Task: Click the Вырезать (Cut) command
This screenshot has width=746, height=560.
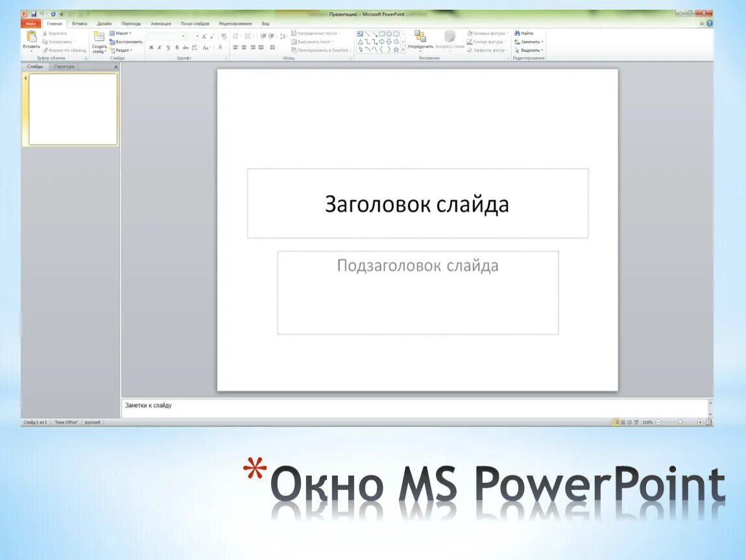Action: (54, 34)
